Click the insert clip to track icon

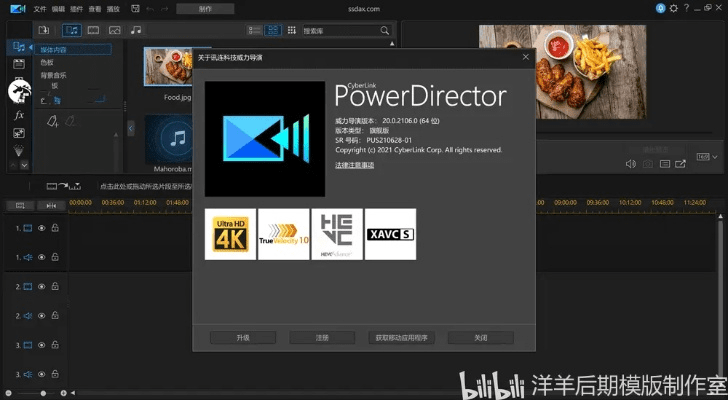coord(64,186)
